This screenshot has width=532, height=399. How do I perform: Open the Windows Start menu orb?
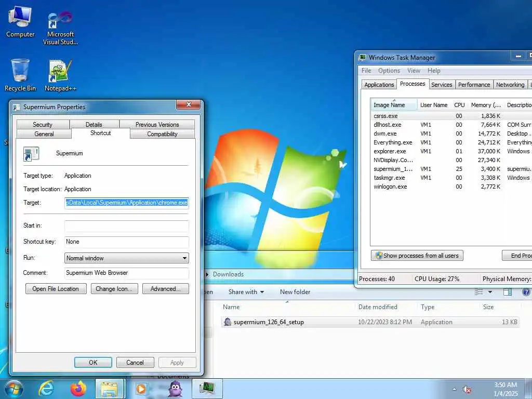[14, 389]
